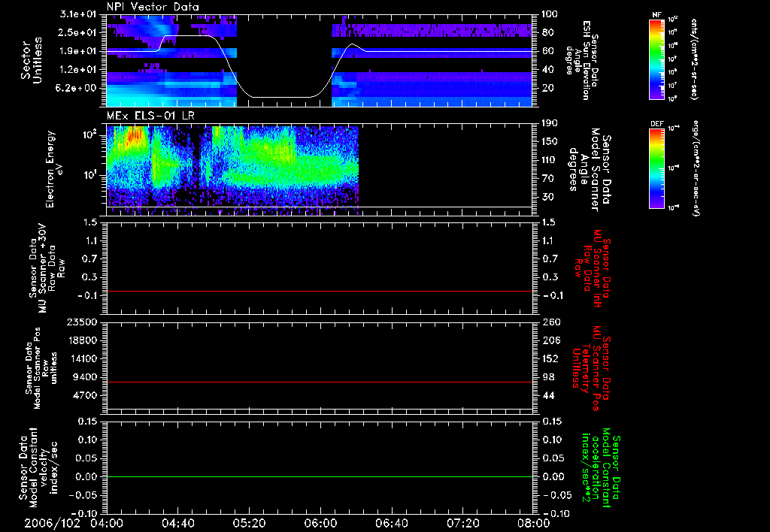
Task: Click the 44 telemetry tick label
Action: tap(548, 395)
